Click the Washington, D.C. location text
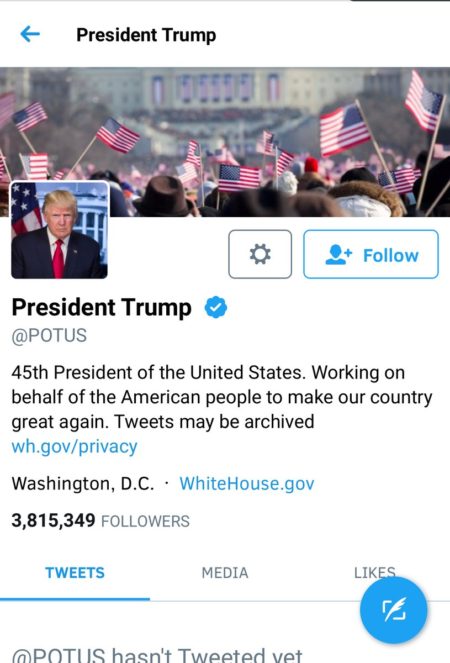Screen dimensions: 450x663 pos(83,483)
